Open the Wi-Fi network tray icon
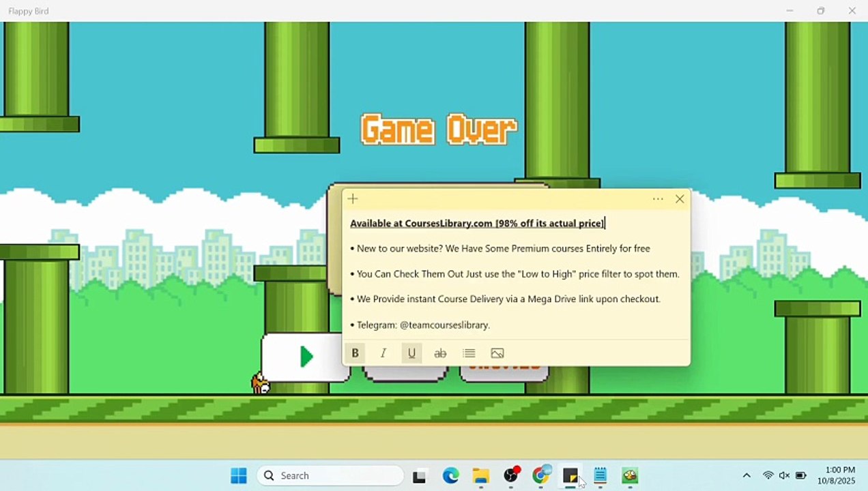The width and height of the screenshot is (868, 491). coord(768,475)
